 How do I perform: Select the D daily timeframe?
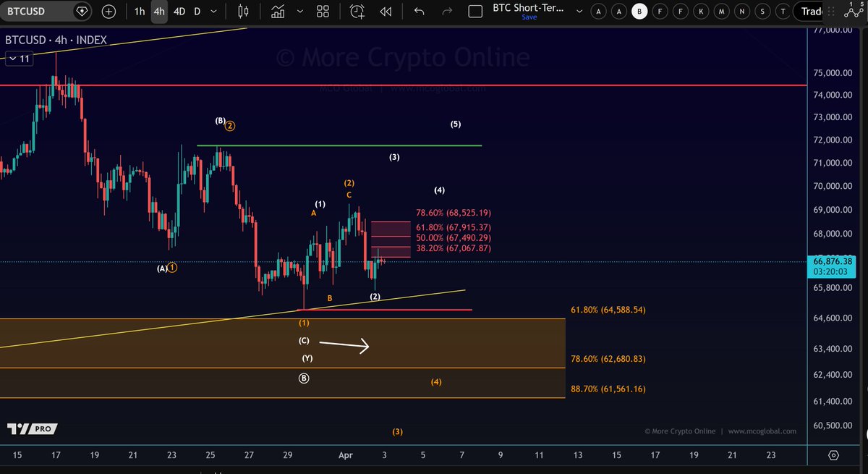(197, 12)
